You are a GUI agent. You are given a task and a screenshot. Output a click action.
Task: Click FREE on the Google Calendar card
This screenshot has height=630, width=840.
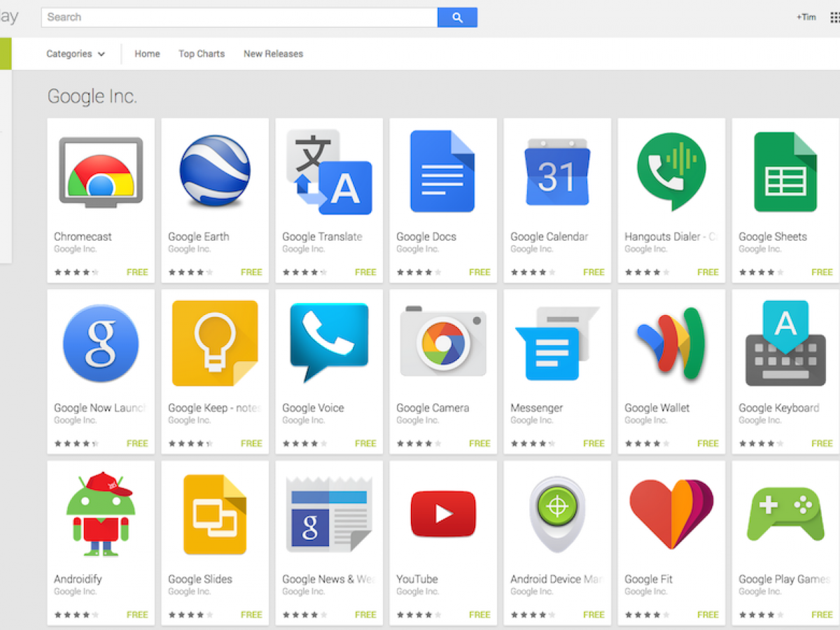point(594,272)
